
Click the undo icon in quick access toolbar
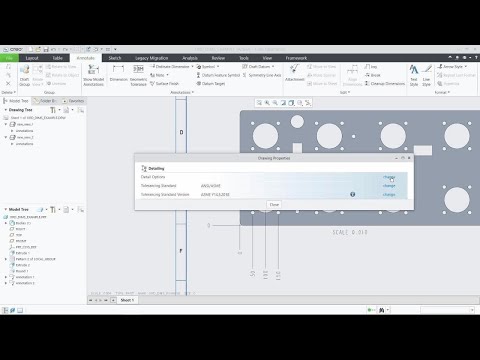click(53, 49)
